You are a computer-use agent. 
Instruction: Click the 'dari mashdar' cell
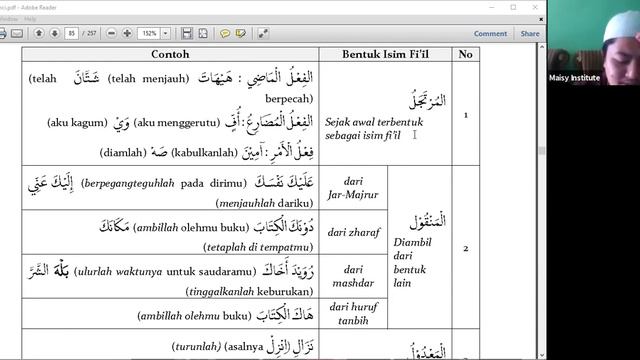[x=353, y=276]
